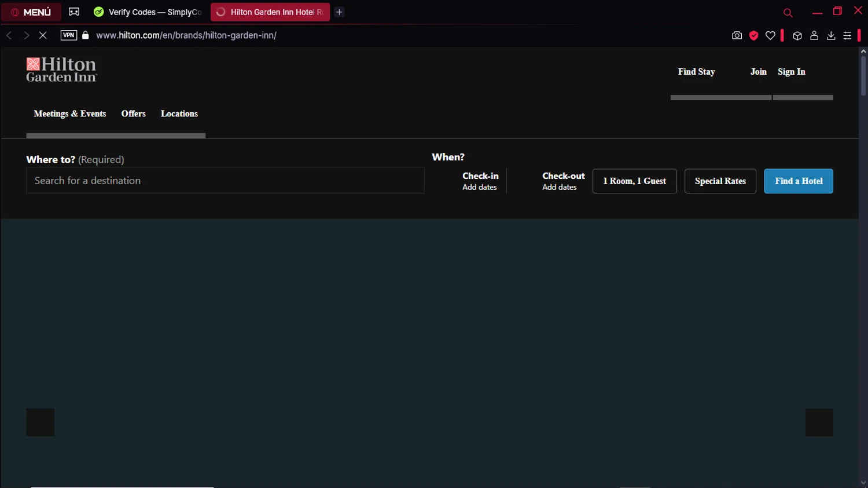
Task: Open the 1 Room, 1 Guest selector
Action: (634, 181)
